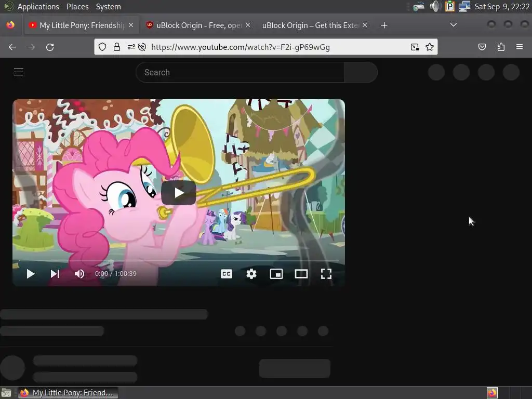Screen dimensions: 532x399
Task: Click the YouTube search submit button
Action: [x=361, y=72]
